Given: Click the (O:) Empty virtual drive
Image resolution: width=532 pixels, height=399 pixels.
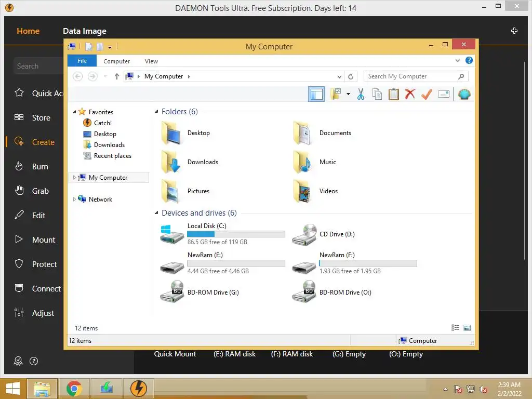Looking at the screenshot, I should coord(406,354).
